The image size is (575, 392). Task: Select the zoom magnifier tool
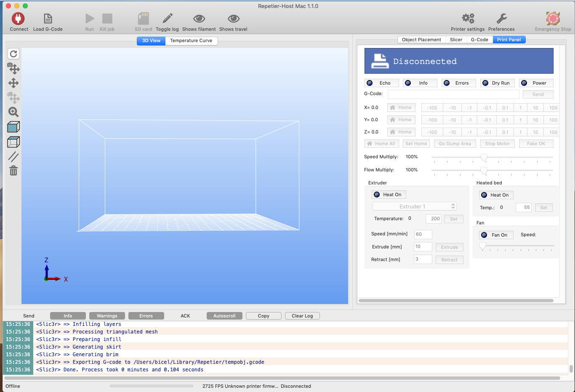coord(13,112)
